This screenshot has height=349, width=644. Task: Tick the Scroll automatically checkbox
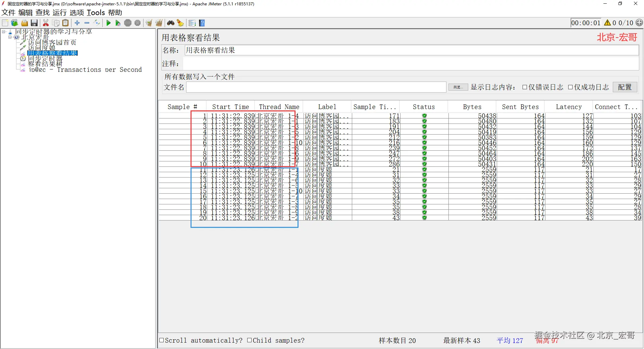(162, 340)
